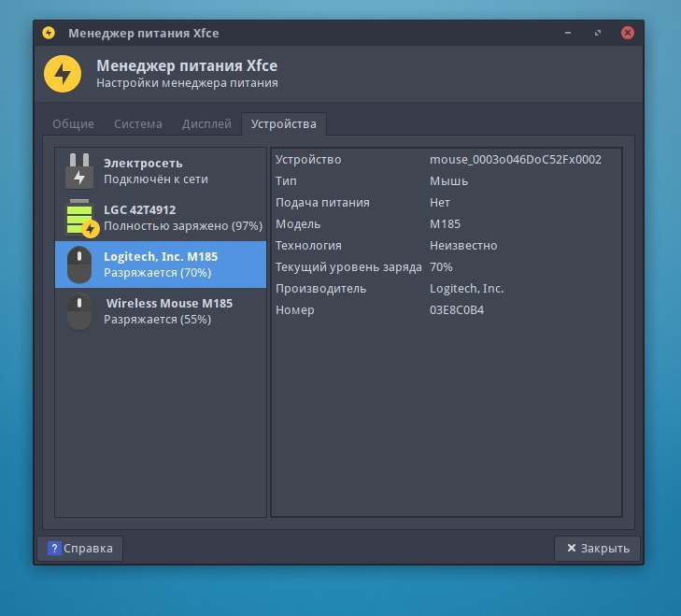Click the power plug icon for Электросеть
Viewport: 681px width, 616px height.
pyautogui.click(x=79, y=171)
